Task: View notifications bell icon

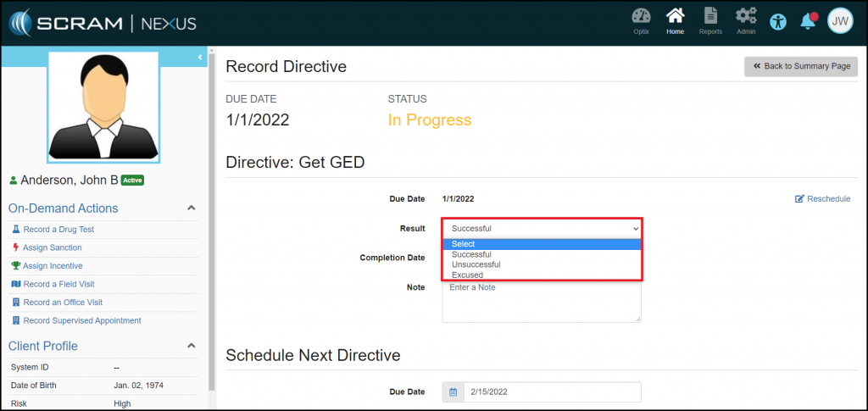Action: [x=808, y=21]
